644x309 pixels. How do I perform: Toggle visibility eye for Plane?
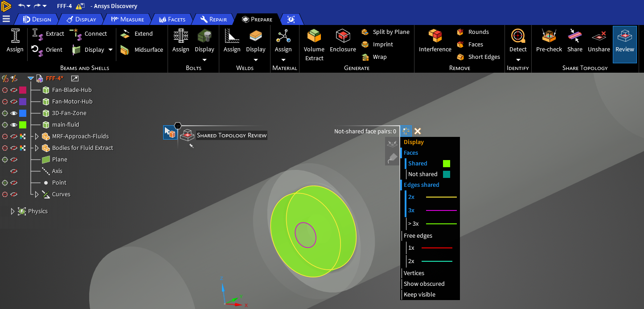tap(14, 160)
